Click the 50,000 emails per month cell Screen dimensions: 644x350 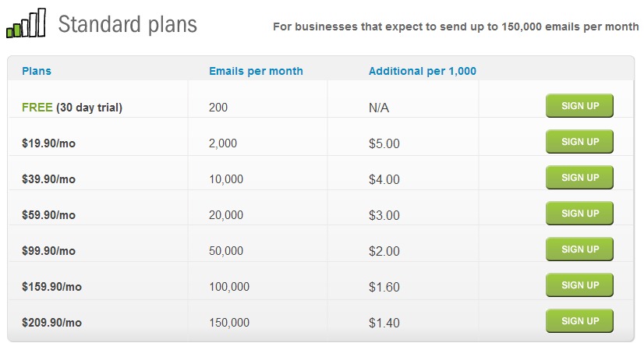(226, 251)
